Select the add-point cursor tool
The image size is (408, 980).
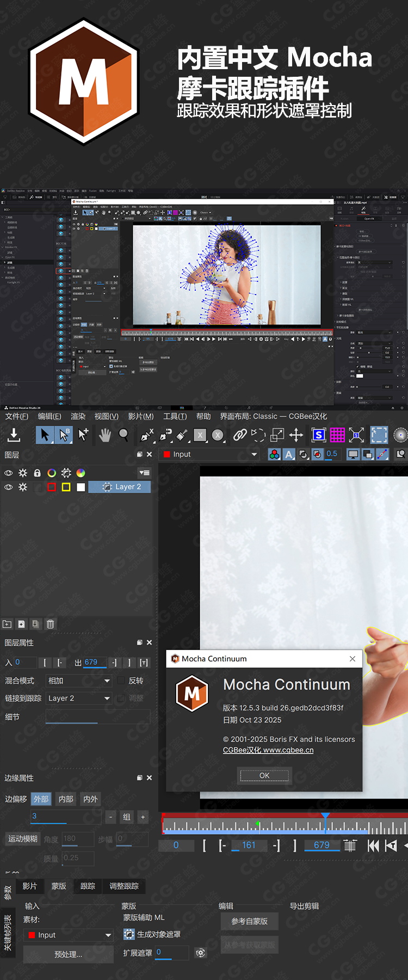click(x=83, y=434)
